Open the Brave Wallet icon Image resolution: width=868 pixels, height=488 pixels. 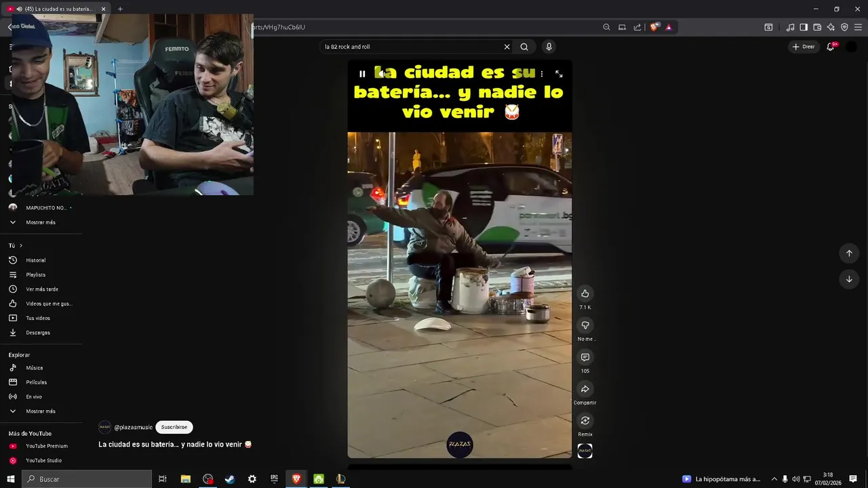click(x=817, y=27)
